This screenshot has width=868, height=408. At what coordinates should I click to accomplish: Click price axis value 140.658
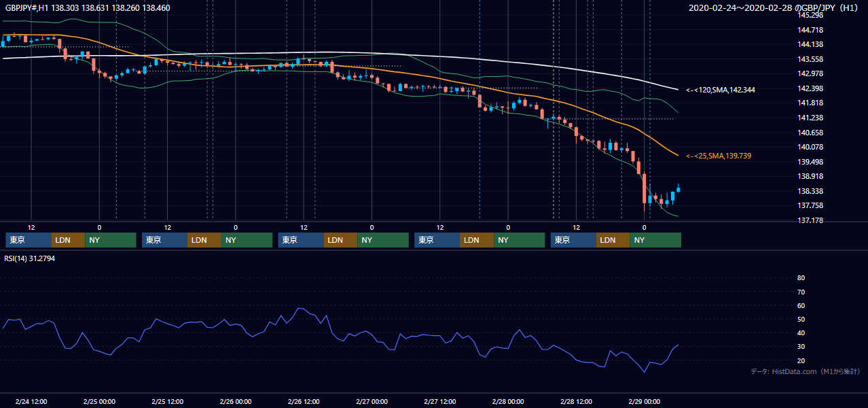(x=810, y=133)
